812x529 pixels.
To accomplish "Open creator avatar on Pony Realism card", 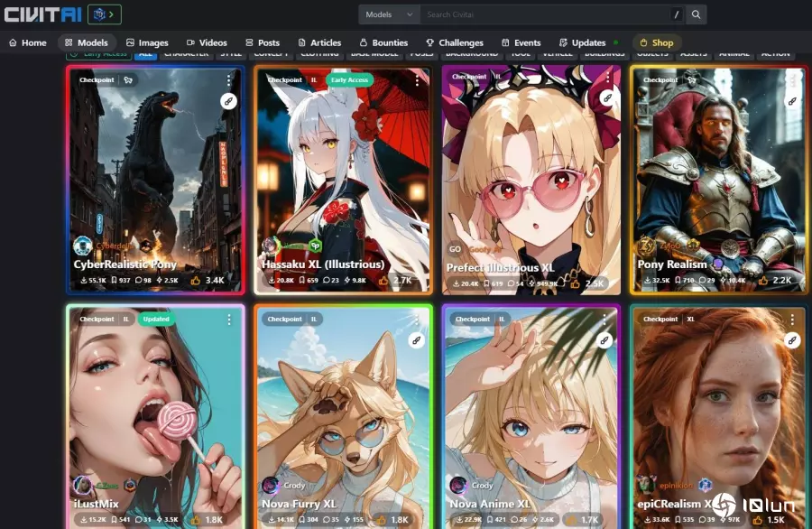I will pyautogui.click(x=646, y=246).
